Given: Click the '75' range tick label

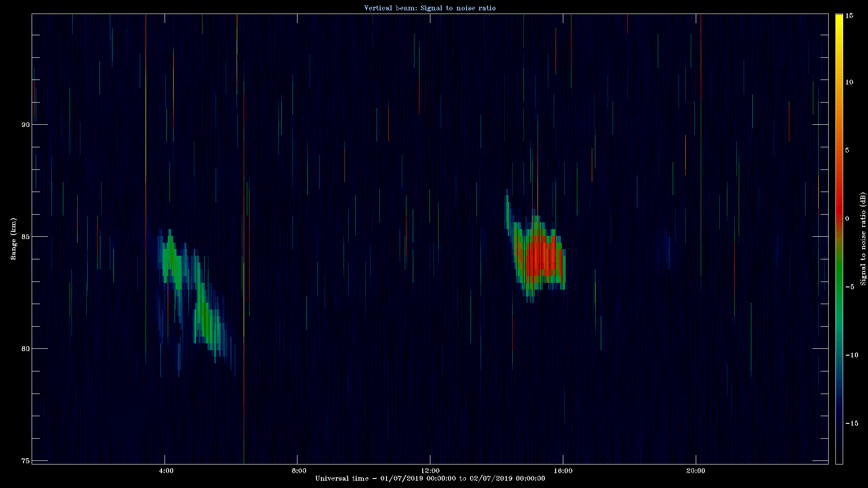Looking at the screenshot, I should pos(25,461).
